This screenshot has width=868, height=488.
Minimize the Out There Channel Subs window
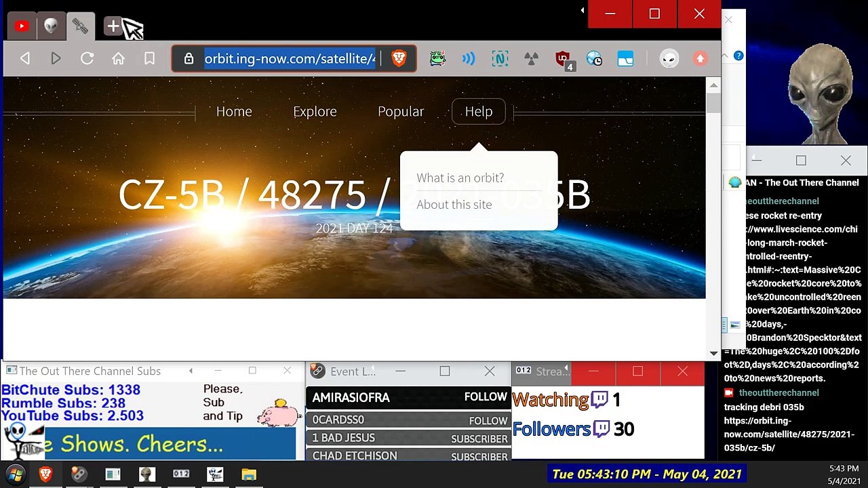click(218, 371)
